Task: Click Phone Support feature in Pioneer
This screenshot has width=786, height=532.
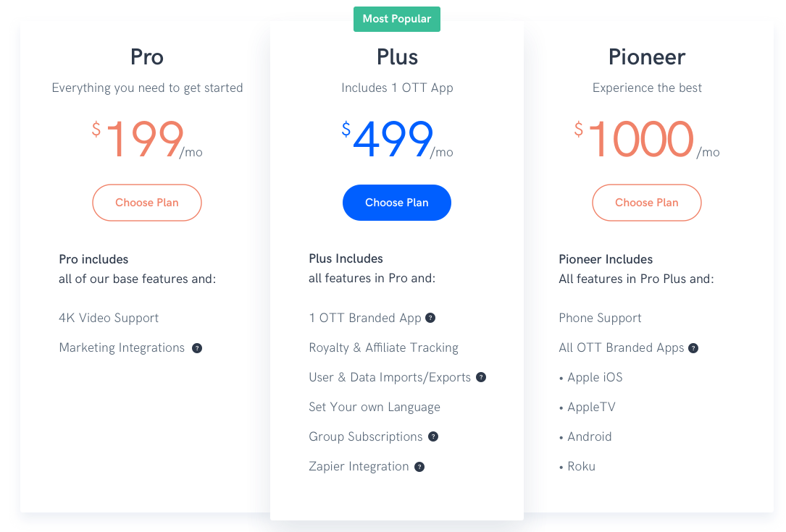Action: pyautogui.click(x=600, y=318)
